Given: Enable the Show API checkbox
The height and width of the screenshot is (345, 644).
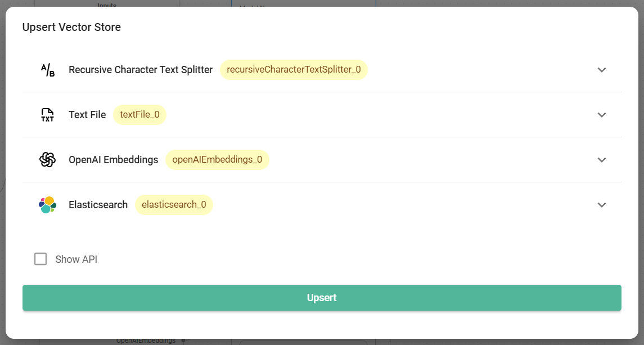Looking at the screenshot, I should coord(40,259).
